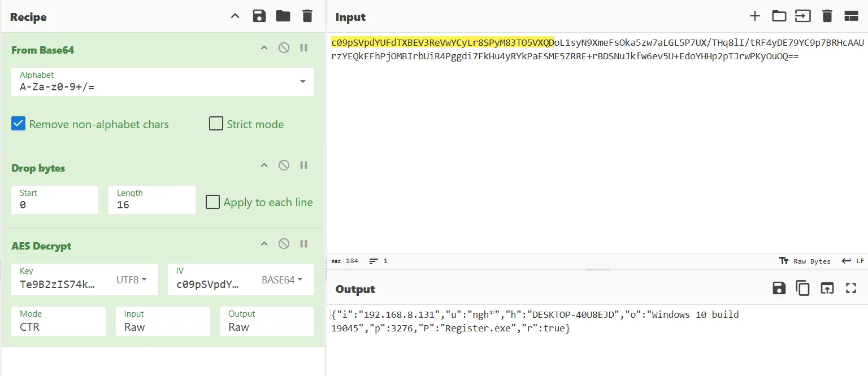The height and width of the screenshot is (376, 868).
Task: Clear the recipe with trash icon
Action: click(307, 16)
